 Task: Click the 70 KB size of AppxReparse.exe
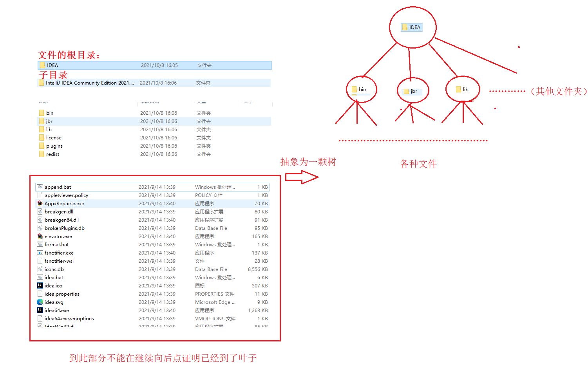[261, 204]
